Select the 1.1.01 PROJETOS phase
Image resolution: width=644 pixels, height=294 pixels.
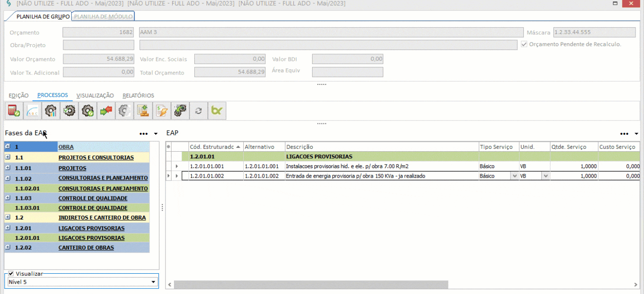point(72,168)
